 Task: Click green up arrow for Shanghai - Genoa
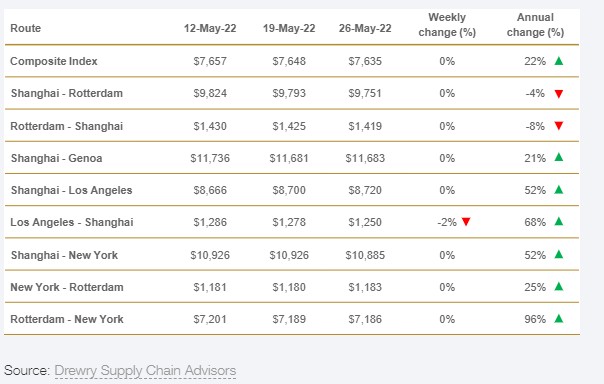point(559,157)
